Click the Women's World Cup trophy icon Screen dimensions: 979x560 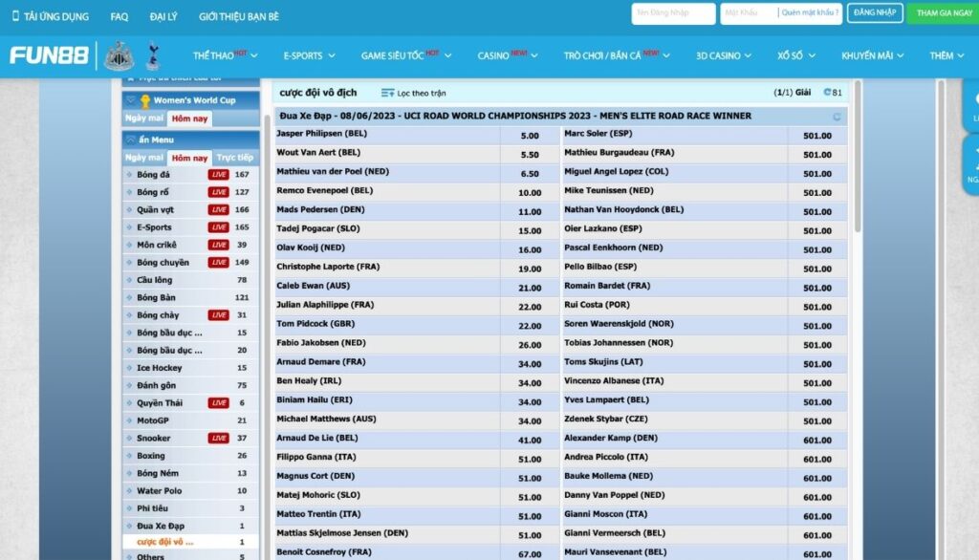pyautogui.click(x=145, y=100)
